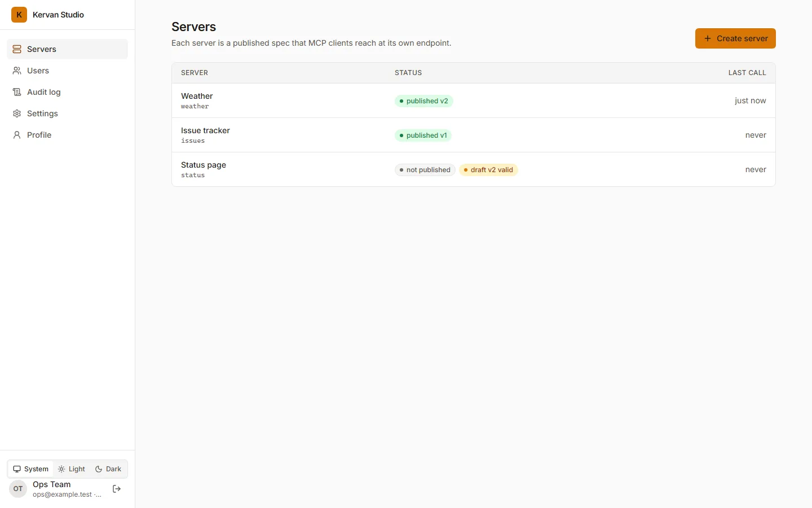
Task: Navigate to Settings
Action: point(67,113)
